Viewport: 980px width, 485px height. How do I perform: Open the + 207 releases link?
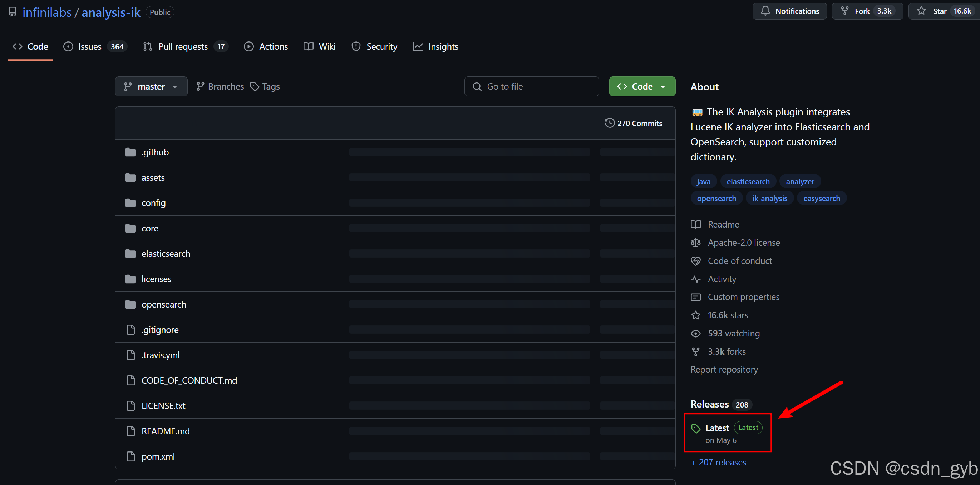pyautogui.click(x=718, y=462)
